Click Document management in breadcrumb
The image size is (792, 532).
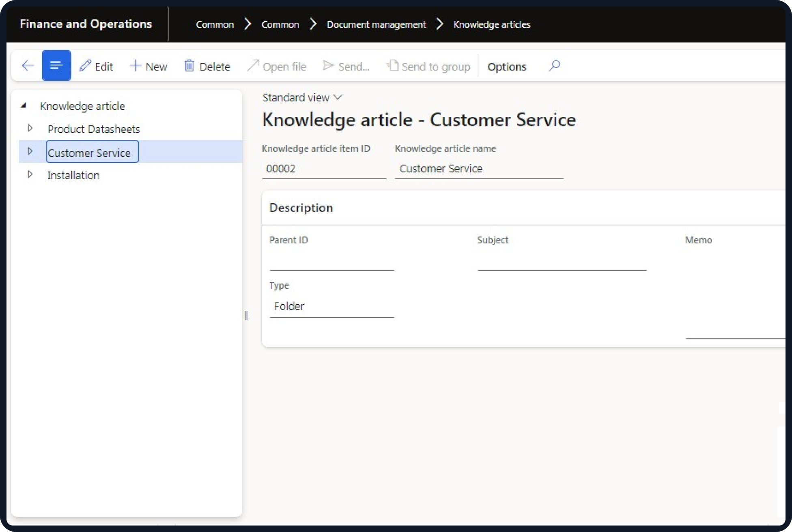coord(376,25)
